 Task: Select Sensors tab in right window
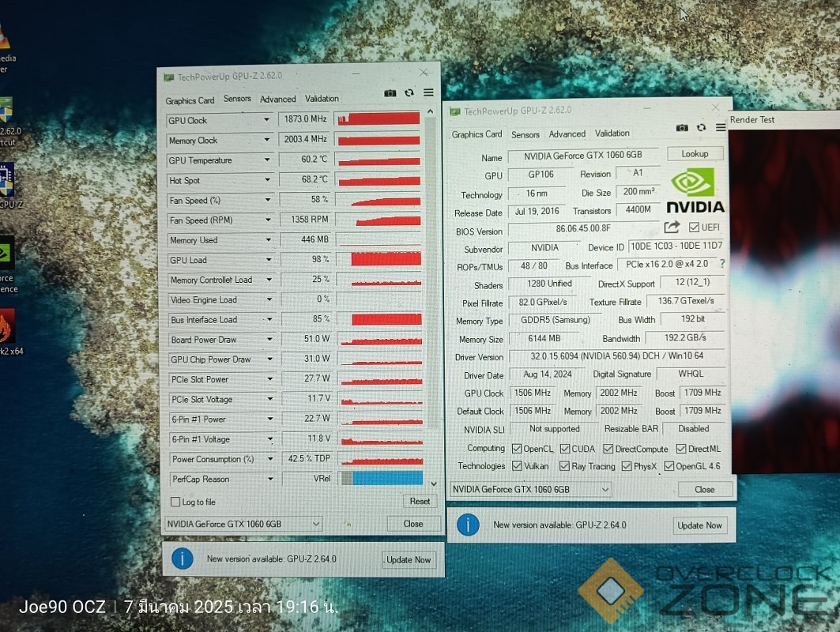coord(525,134)
